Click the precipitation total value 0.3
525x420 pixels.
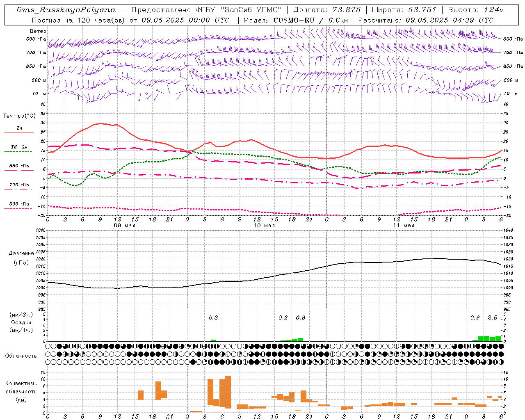point(213,317)
